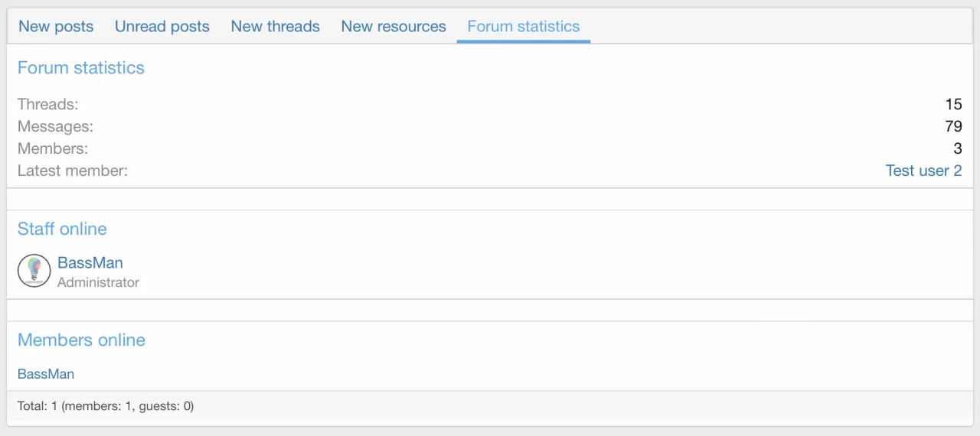Click the messages count value 79

pos(953,126)
